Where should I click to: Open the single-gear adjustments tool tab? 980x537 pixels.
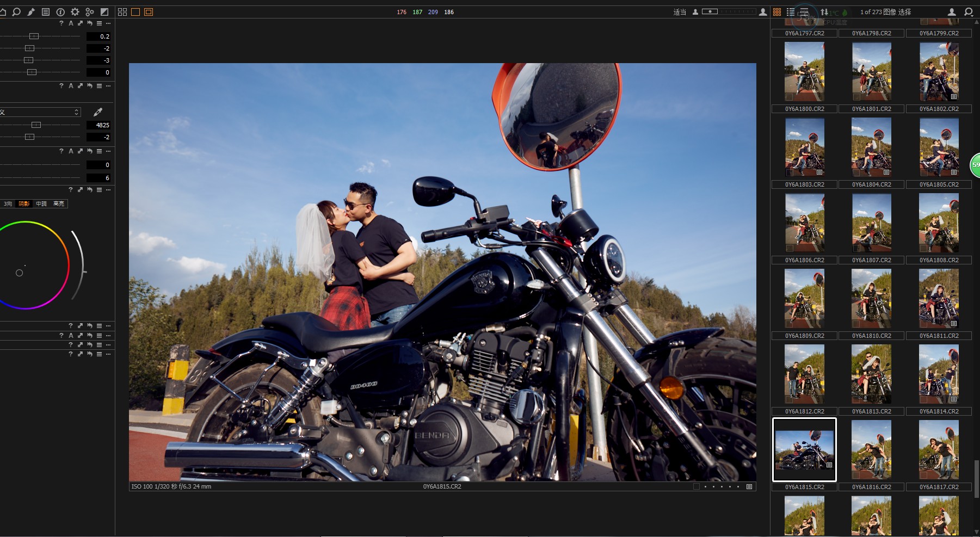pos(75,11)
